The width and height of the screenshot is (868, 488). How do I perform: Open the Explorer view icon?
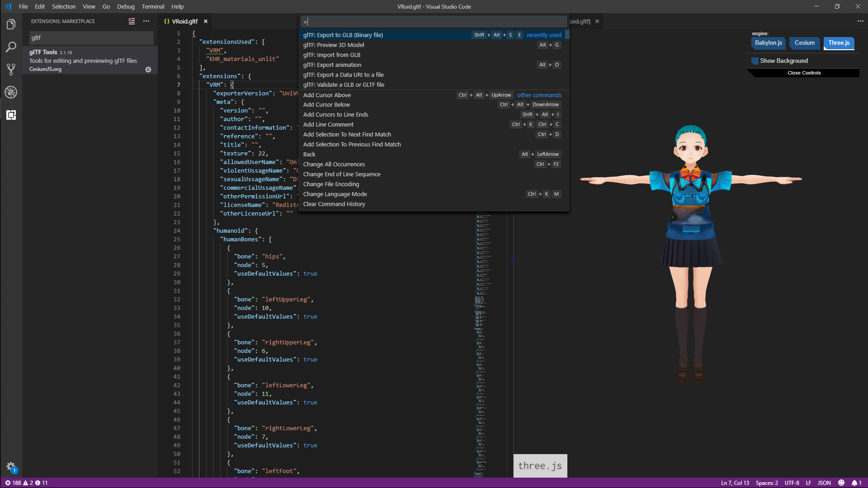[x=11, y=24]
